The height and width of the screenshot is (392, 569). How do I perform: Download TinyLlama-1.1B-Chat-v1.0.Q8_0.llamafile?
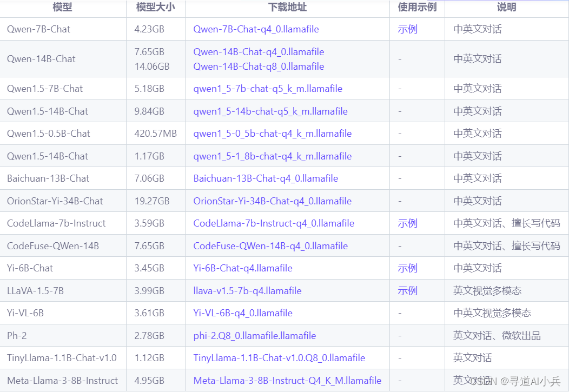(x=279, y=358)
